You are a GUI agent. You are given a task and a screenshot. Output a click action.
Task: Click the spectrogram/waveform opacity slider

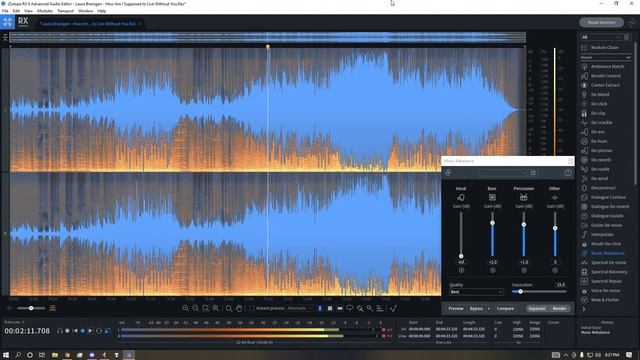(31, 308)
